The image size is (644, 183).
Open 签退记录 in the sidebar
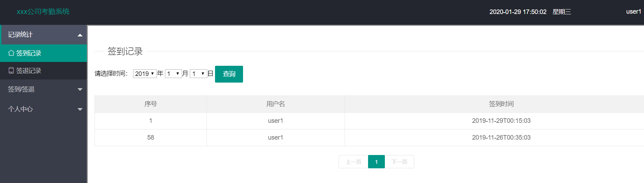tap(43, 71)
